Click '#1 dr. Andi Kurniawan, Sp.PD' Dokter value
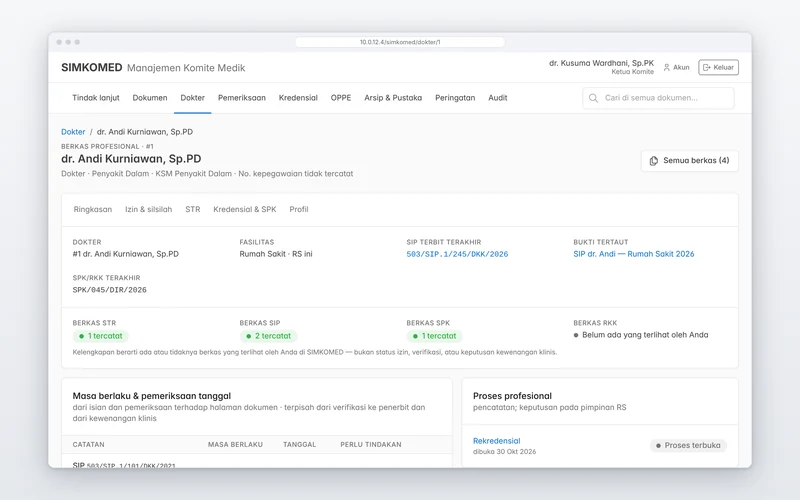Image resolution: width=800 pixels, height=500 pixels. click(126, 254)
